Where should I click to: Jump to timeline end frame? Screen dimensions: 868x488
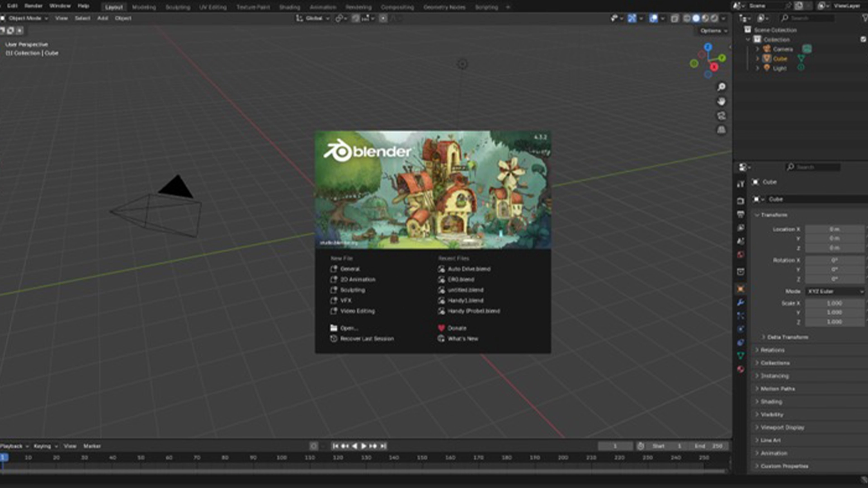point(383,446)
